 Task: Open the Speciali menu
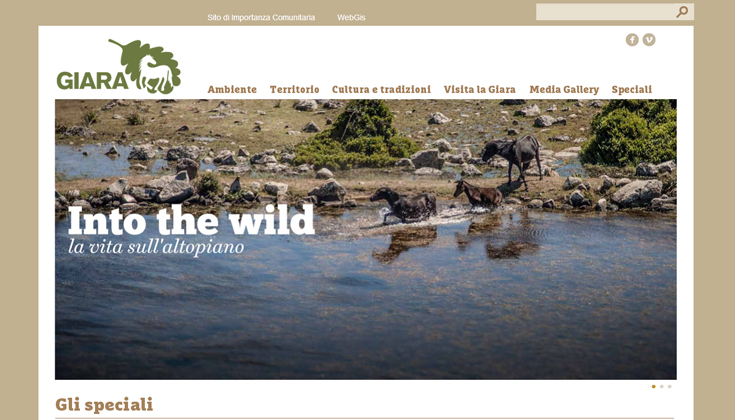pos(631,90)
